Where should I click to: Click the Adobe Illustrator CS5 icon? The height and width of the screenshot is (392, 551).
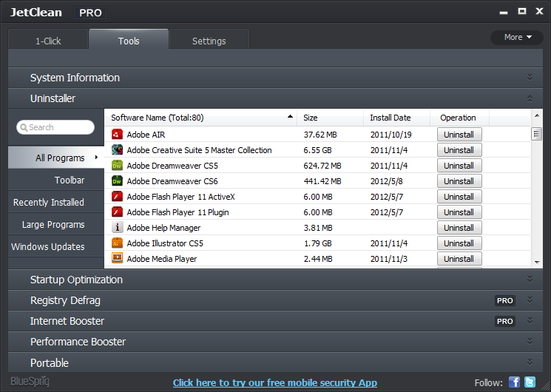pos(117,243)
